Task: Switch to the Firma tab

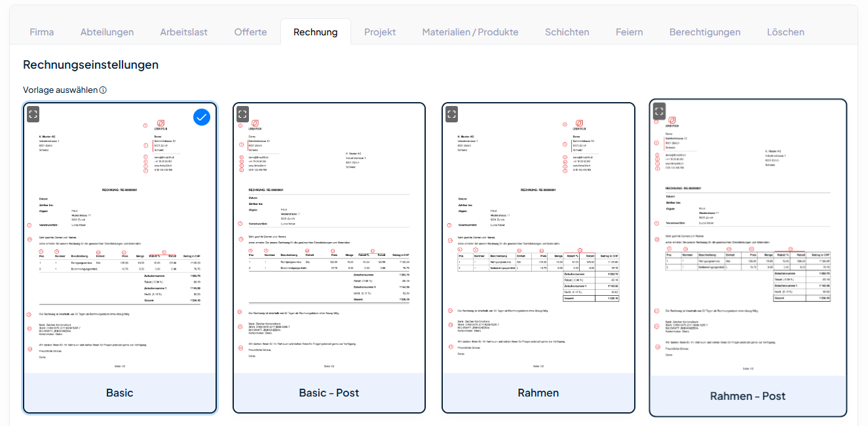Action: pos(41,32)
